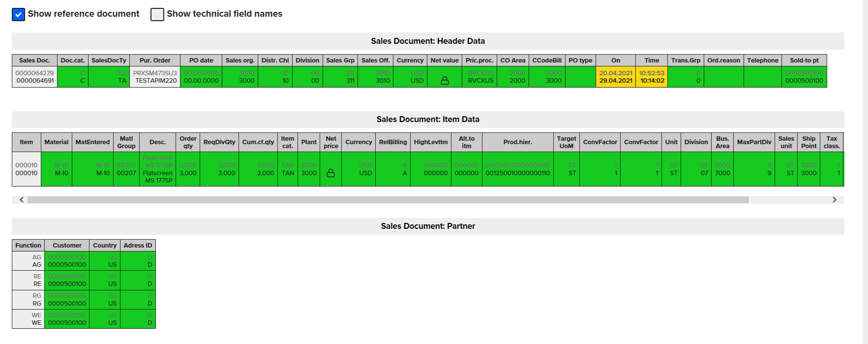868x344 pixels.
Task: Click the right arrow of horizontal scrollbar
Action: (x=834, y=200)
